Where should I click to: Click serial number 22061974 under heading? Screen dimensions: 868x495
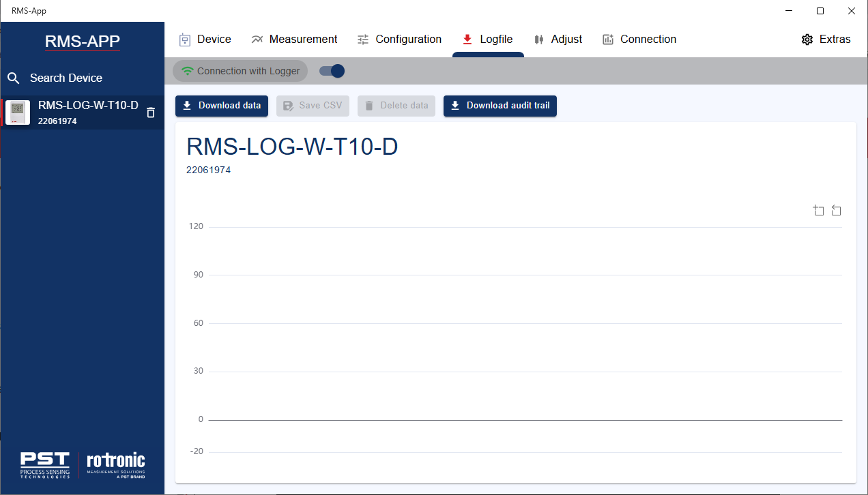click(208, 170)
